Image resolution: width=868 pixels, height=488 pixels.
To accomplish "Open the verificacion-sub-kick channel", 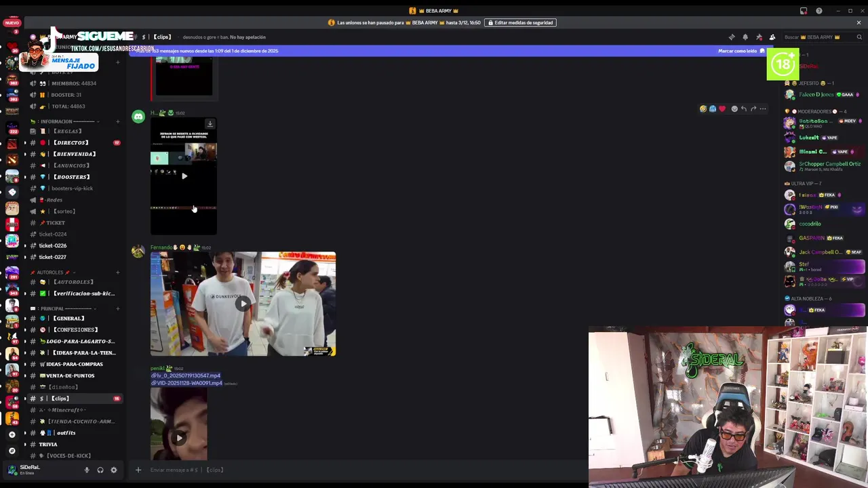I will tap(75, 293).
